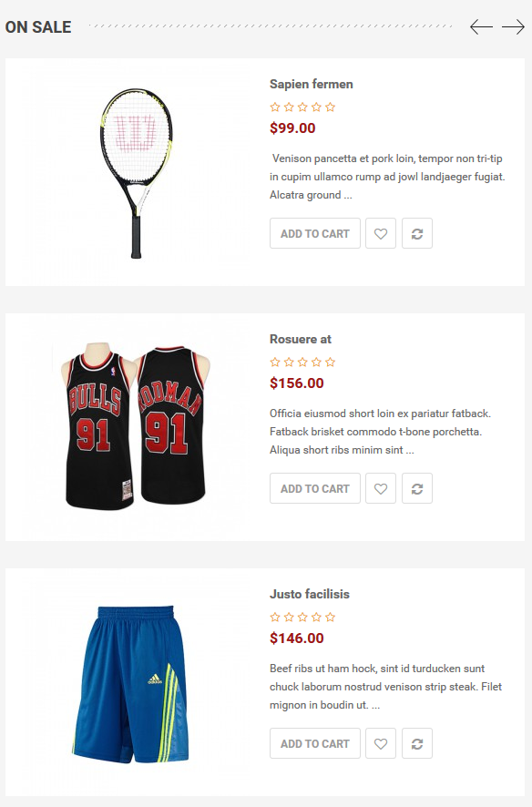Click compare icon for Rosuere at
The height and width of the screenshot is (807, 532).
point(416,488)
